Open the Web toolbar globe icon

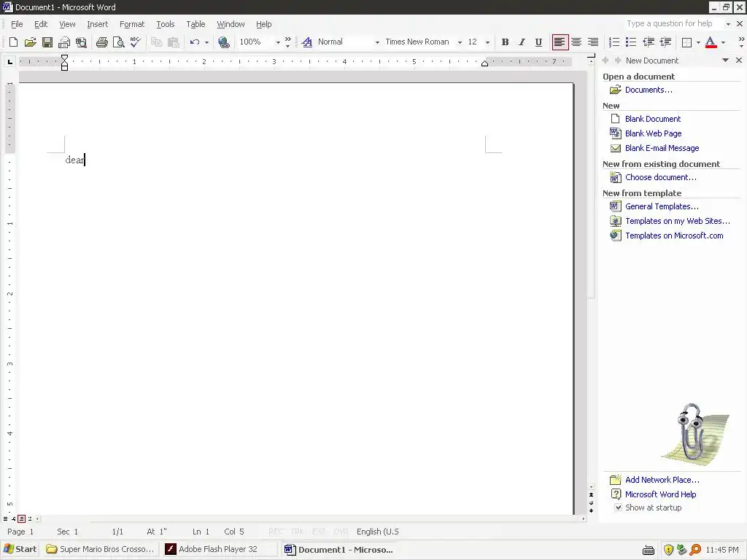tap(224, 42)
